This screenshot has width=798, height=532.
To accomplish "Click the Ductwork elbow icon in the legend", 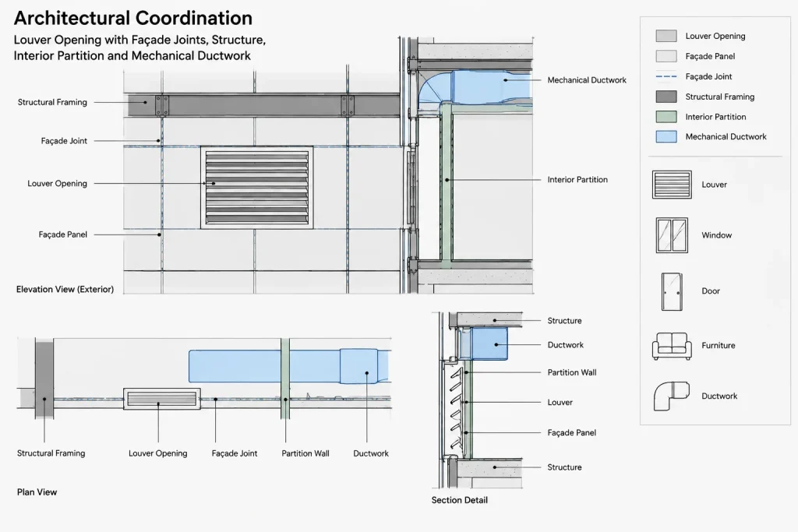I will 671,396.
